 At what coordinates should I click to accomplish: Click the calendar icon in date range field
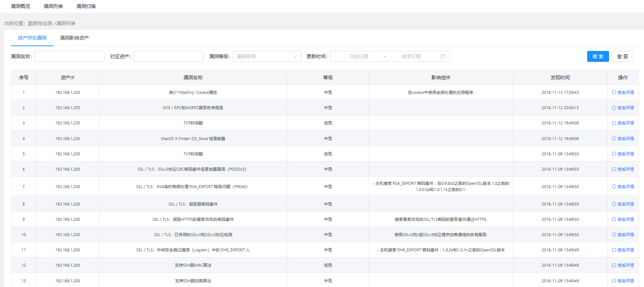(x=443, y=56)
